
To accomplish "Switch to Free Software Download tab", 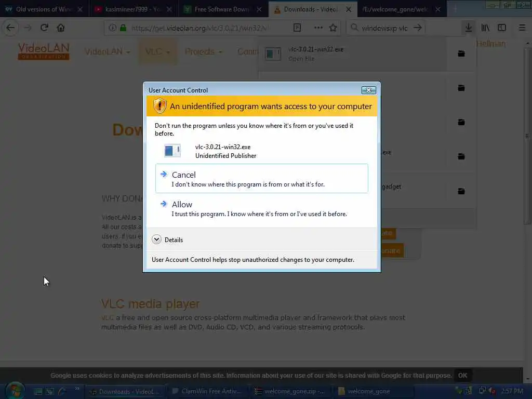I will tap(222, 9).
